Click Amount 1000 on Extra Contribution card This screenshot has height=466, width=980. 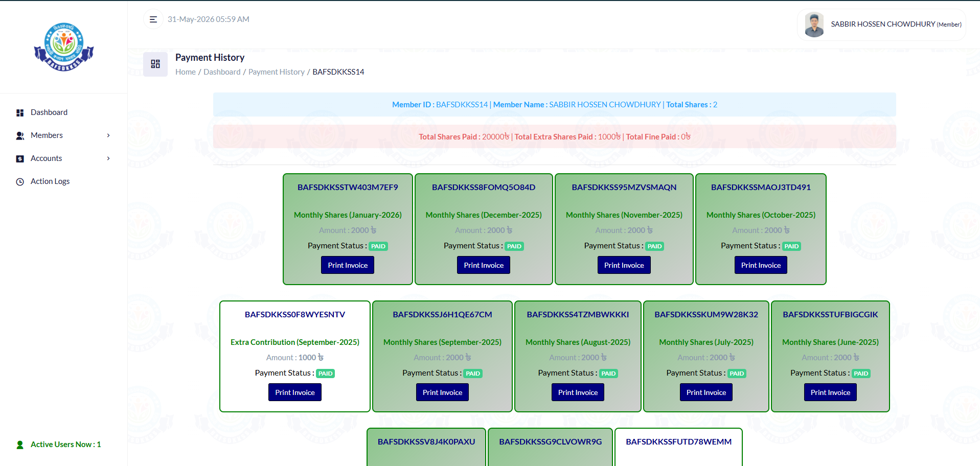point(295,358)
